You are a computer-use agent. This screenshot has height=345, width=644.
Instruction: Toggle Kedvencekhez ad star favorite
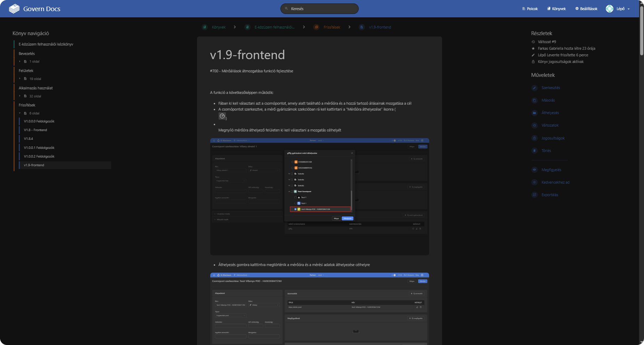click(x=535, y=182)
